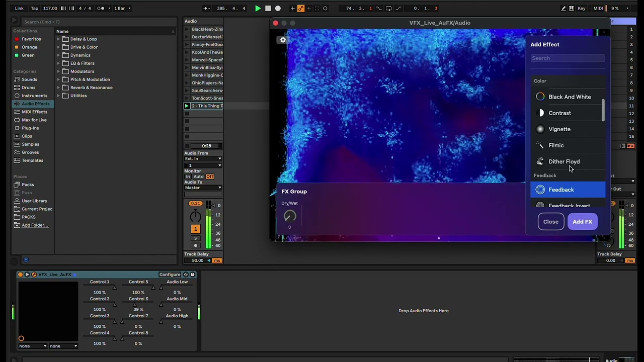Tap the Tap tempo button
644x362 pixels.
(34, 8)
